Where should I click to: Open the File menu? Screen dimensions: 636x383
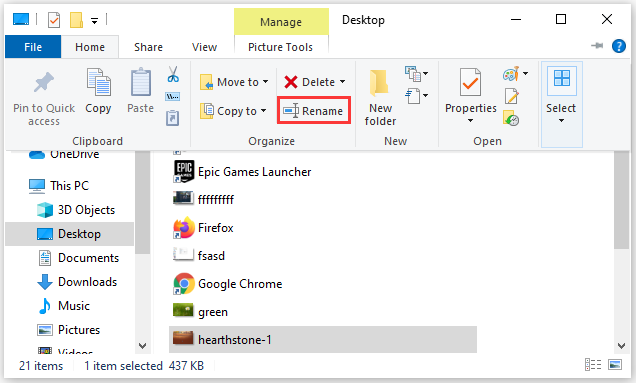click(33, 47)
